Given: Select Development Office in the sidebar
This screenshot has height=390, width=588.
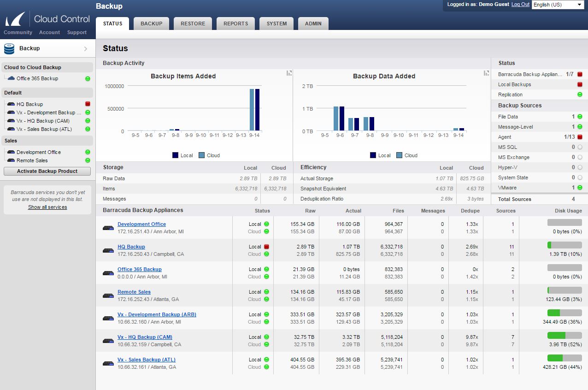Looking at the screenshot, I should pos(39,152).
